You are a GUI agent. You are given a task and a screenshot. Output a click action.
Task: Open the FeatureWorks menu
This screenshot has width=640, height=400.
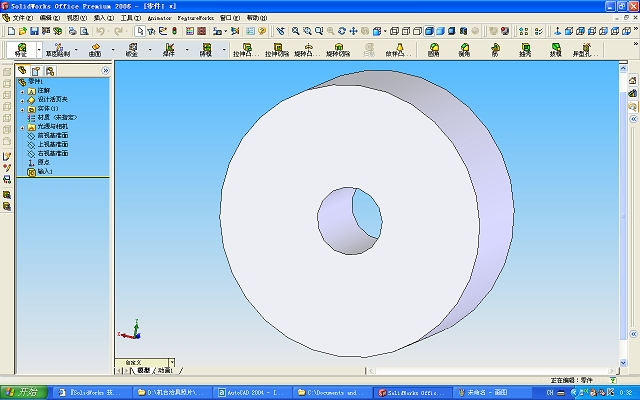(x=196, y=18)
